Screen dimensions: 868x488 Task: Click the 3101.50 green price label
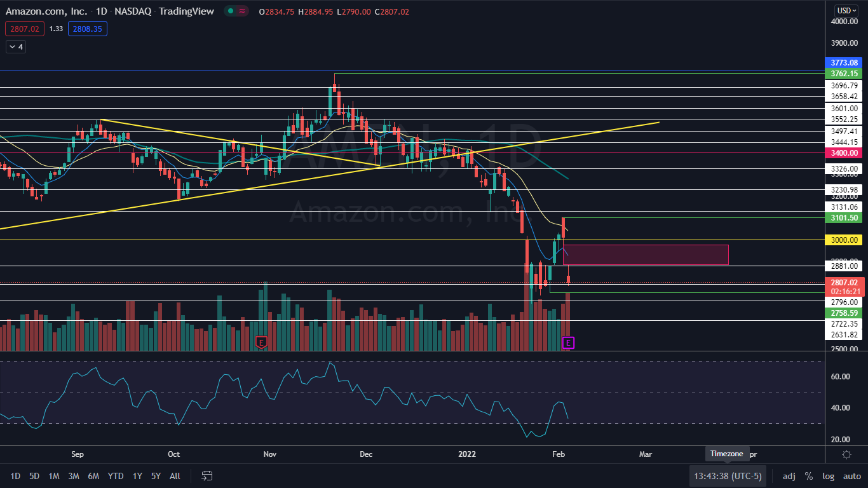(844, 218)
